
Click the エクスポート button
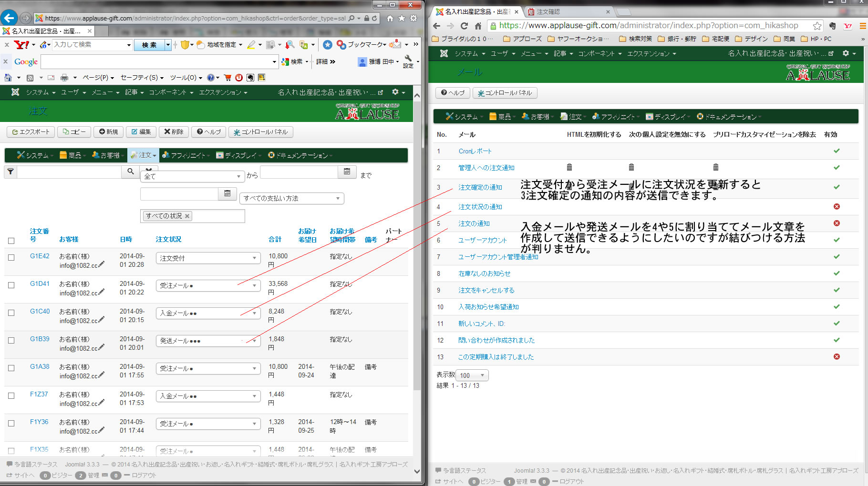point(31,132)
